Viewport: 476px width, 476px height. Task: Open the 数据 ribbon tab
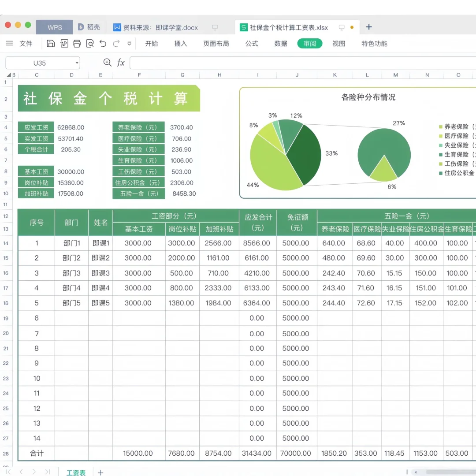[281, 43]
